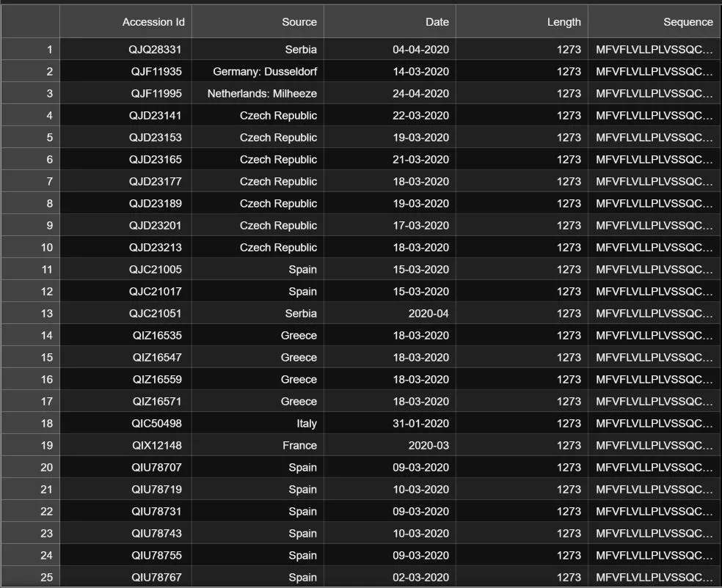Click the Sequence column header

[x=654, y=21]
